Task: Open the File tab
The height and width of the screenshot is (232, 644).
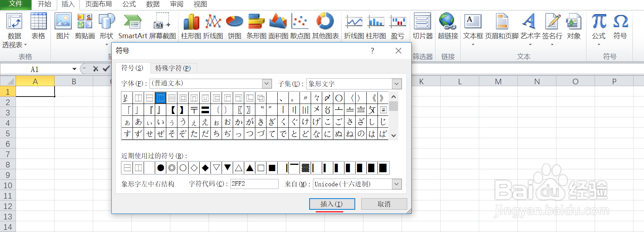Action: [x=16, y=4]
